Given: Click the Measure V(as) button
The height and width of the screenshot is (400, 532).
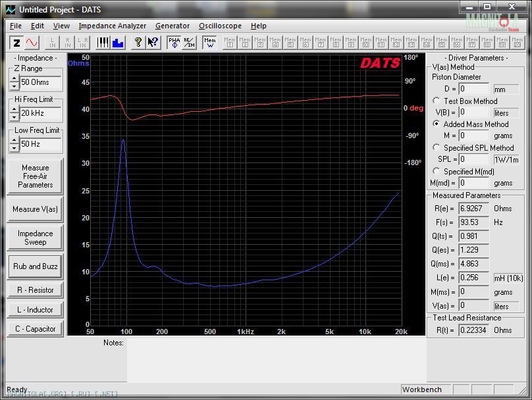Looking at the screenshot, I should [x=36, y=209].
